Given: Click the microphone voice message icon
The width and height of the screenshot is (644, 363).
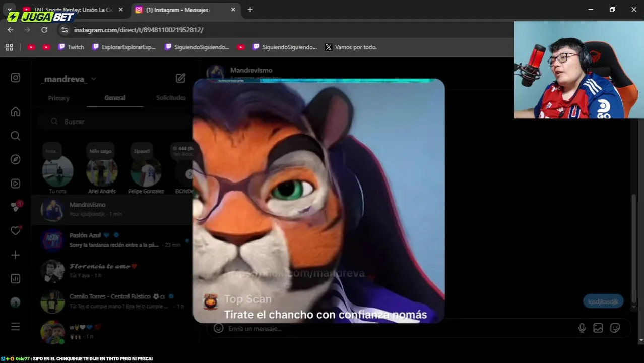Looking at the screenshot, I should pos(582,328).
